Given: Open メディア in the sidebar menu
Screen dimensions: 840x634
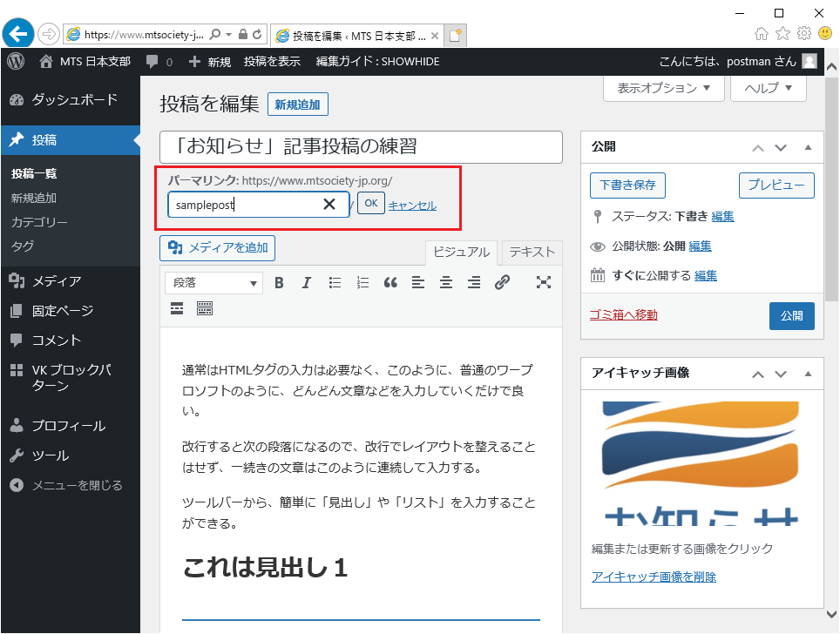Looking at the screenshot, I should coord(57,280).
